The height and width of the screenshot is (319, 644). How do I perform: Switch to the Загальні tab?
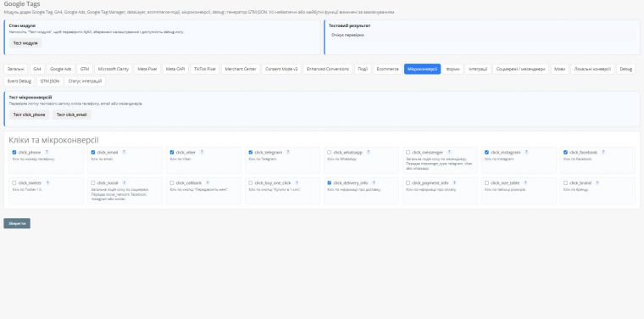point(15,69)
